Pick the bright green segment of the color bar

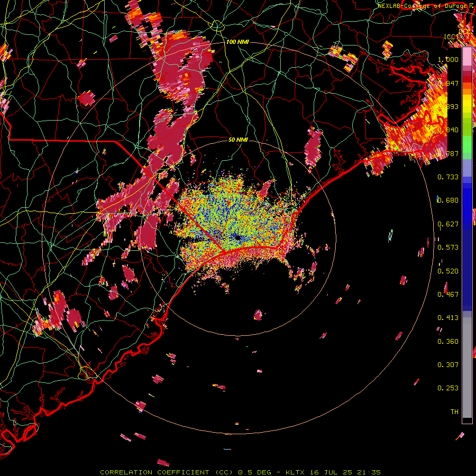click(467, 144)
